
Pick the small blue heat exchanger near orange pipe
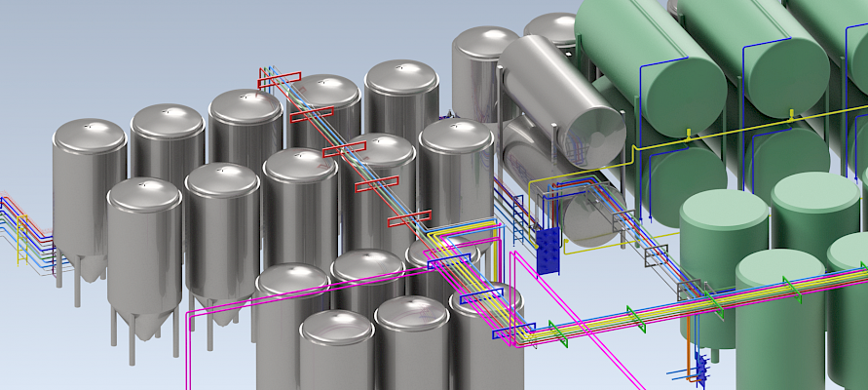point(701,370)
